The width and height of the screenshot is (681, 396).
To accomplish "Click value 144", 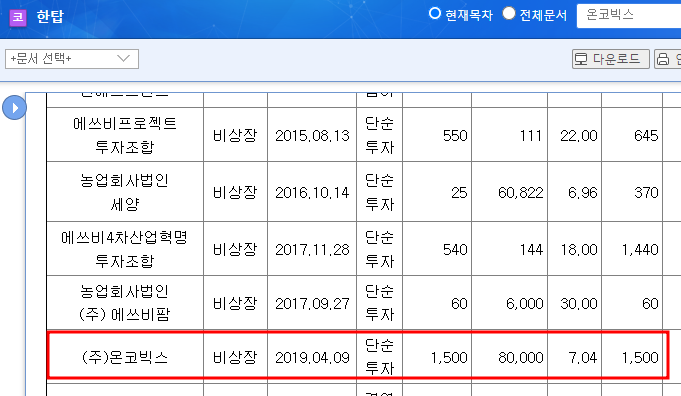I will pyautogui.click(x=531, y=249).
